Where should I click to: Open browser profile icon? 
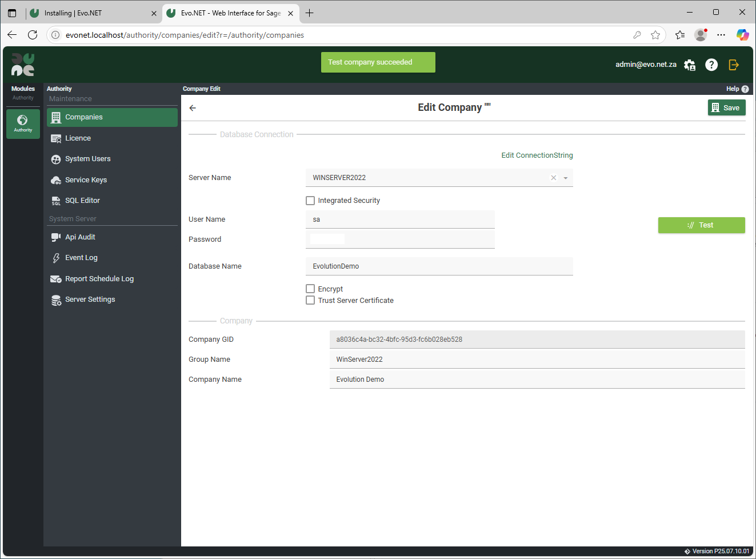701,35
